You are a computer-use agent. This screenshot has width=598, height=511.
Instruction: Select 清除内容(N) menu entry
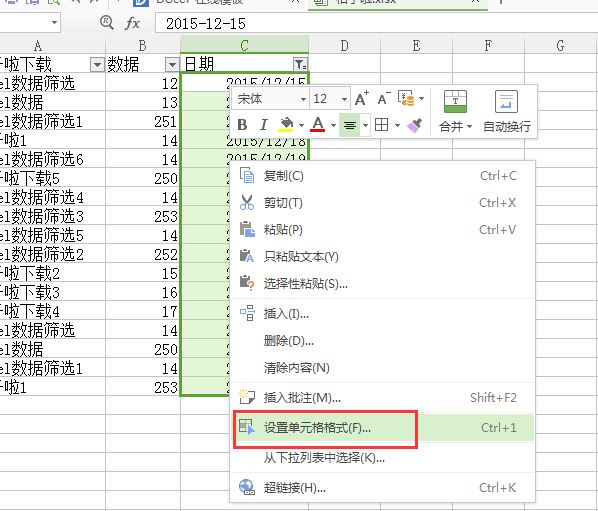pos(383,368)
